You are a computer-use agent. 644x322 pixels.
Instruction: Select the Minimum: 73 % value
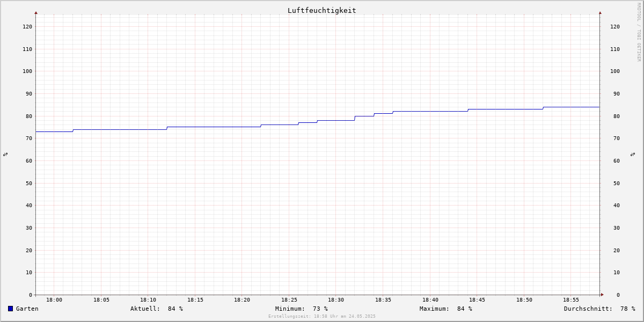pos(302,309)
